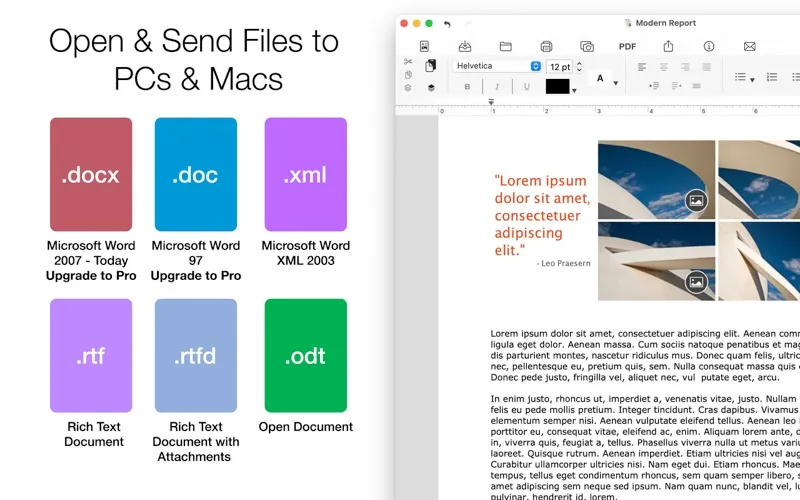Click the letter A text style button

click(x=600, y=79)
